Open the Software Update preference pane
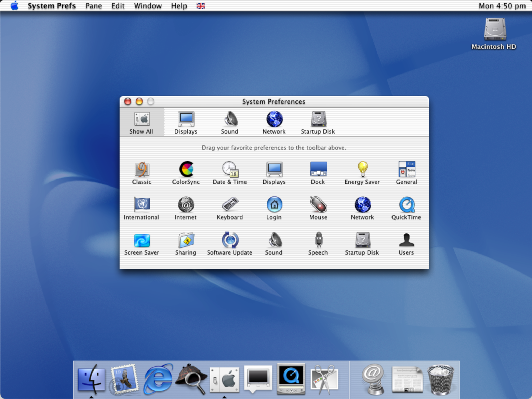This screenshot has height=399, width=532. tap(230, 244)
